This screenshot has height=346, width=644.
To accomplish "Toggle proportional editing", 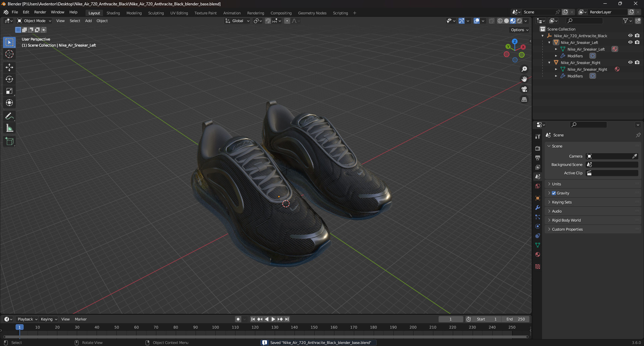I will pos(287,21).
